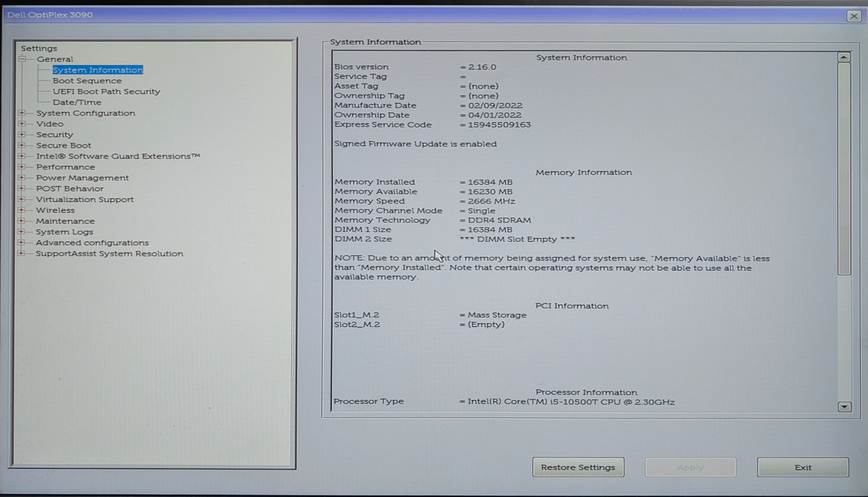Click the Exit button

coord(803,467)
